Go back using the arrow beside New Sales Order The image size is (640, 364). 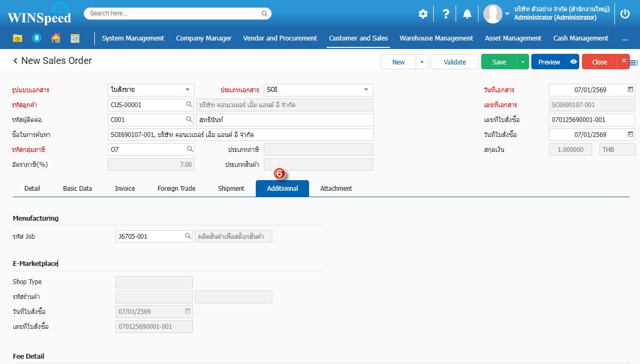click(15, 61)
